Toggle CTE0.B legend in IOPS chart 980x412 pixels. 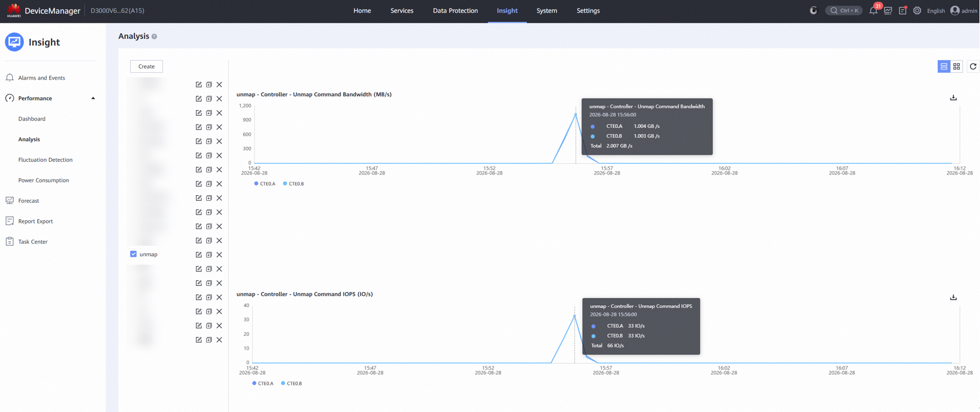pos(292,383)
